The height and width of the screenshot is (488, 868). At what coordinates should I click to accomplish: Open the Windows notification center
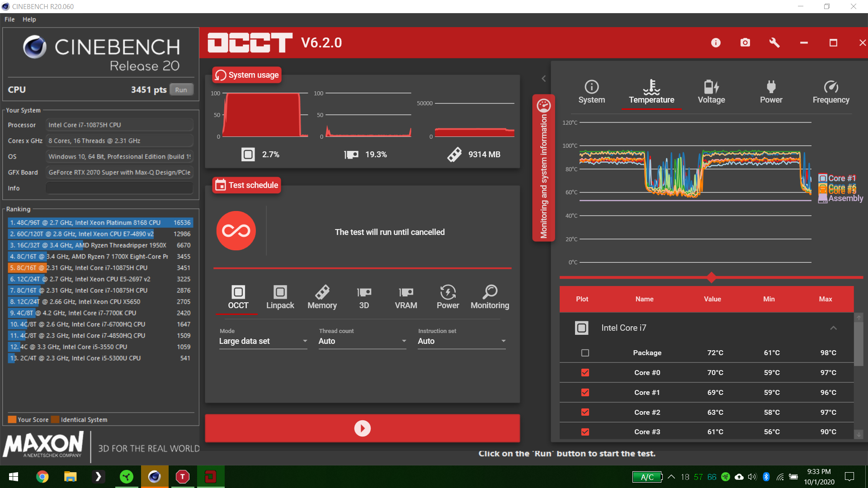pos(850,477)
